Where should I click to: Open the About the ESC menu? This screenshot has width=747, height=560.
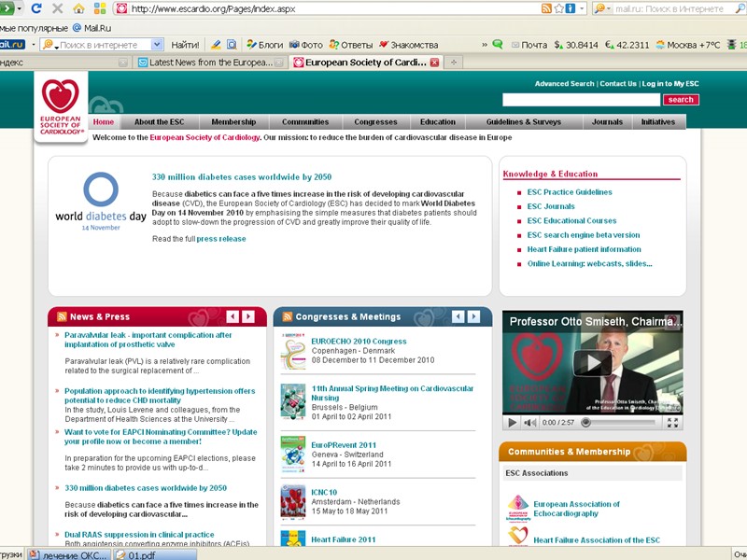click(x=159, y=122)
